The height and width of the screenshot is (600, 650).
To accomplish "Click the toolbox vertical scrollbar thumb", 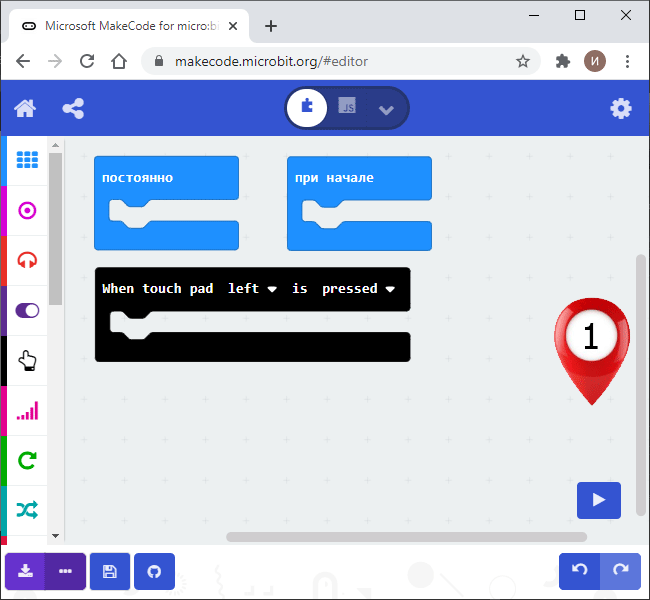I will (56, 229).
